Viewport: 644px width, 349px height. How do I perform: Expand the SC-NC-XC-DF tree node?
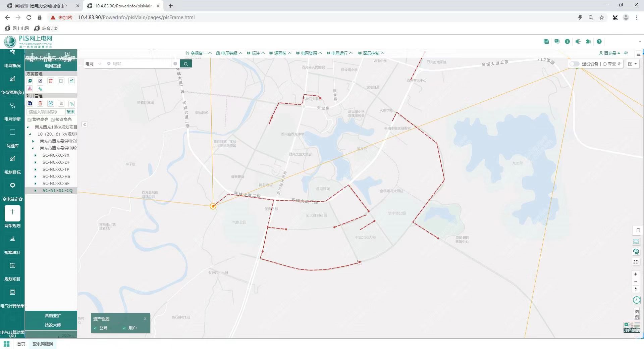click(35, 162)
